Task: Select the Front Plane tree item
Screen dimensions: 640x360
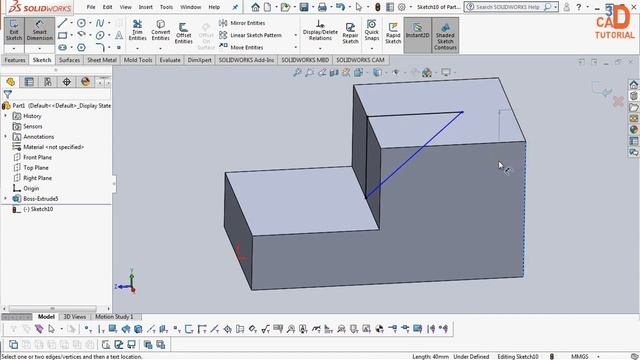Action: tap(37, 157)
